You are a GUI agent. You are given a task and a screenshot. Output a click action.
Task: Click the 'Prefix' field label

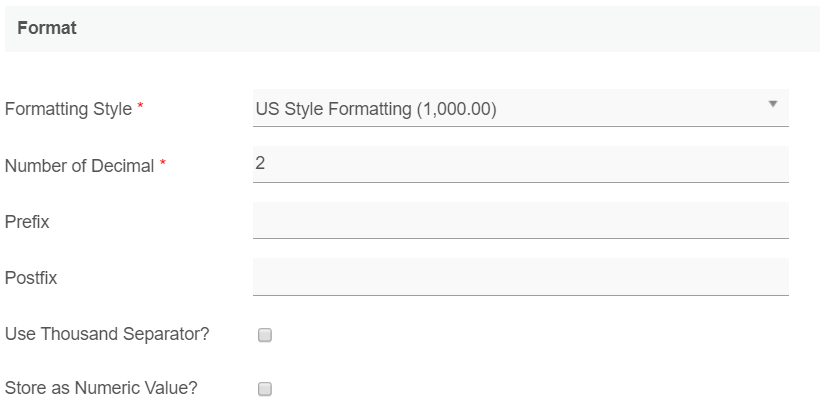click(27, 222)
